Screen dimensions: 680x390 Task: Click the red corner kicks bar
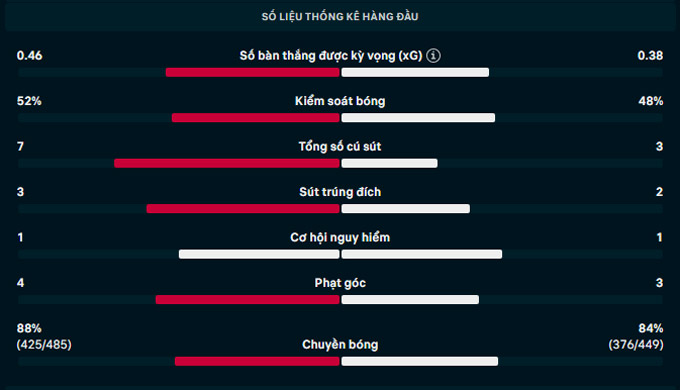pyautogui.click(x=248, y=300)
